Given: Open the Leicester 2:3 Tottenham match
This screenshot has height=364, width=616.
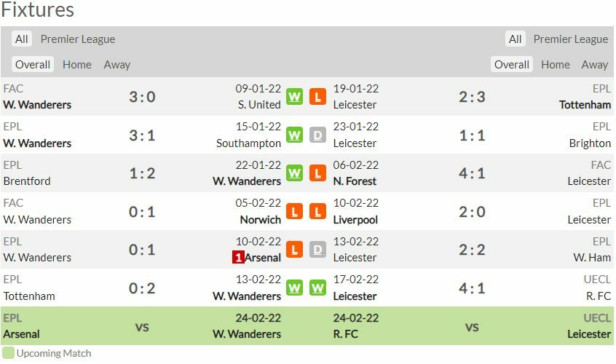Looking at the screenshot, I should tap(472, 97).
